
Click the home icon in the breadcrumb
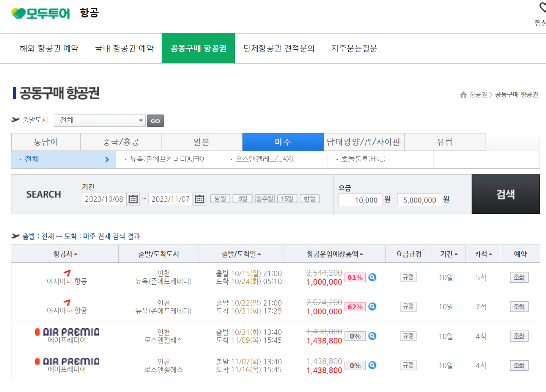point(463,95)
